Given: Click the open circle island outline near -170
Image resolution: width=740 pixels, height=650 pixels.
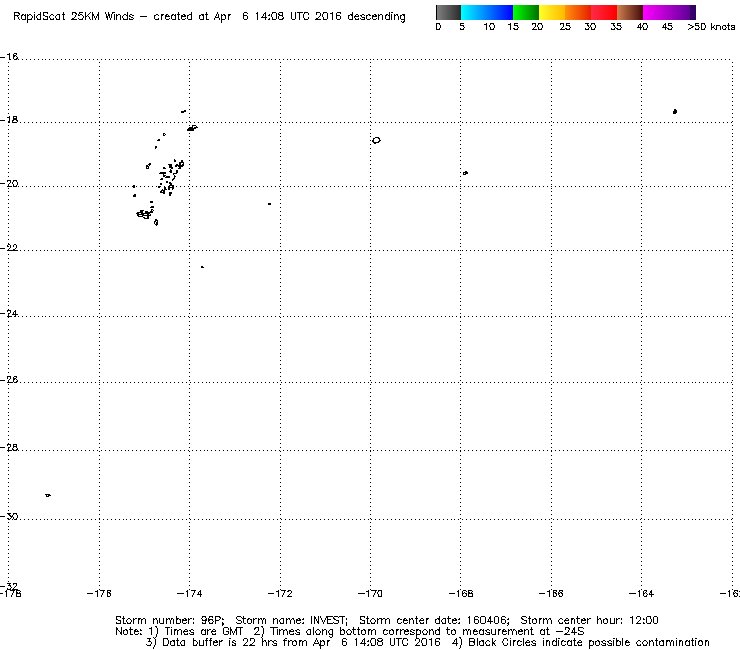Looking at the screenshot, I should [376, 140].
